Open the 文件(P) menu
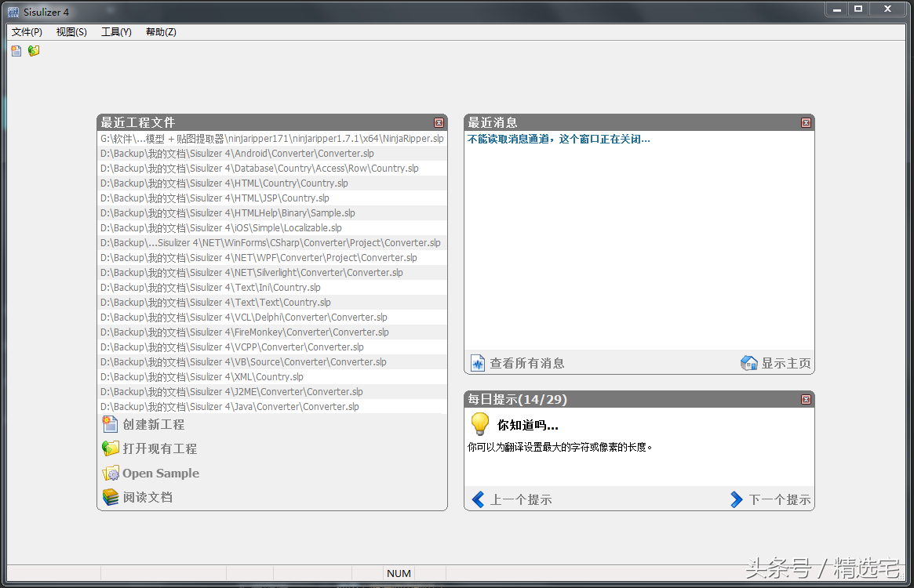Viewport: 914px width, 588px height. (27, 32)
